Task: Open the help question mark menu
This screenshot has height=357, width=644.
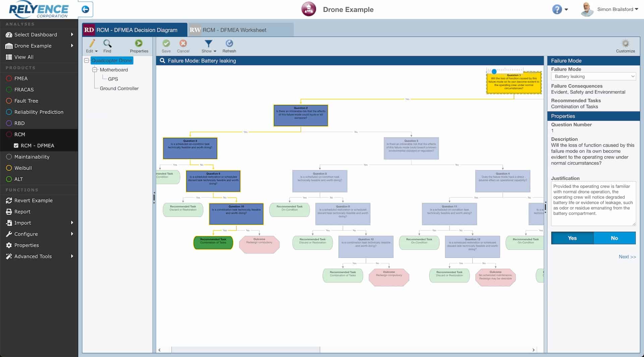Action: tap(557, 9)
